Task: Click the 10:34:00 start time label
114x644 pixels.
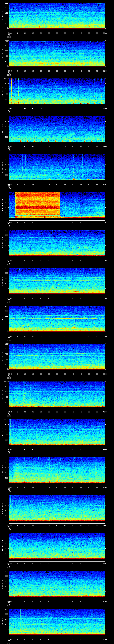Action: 9,223
